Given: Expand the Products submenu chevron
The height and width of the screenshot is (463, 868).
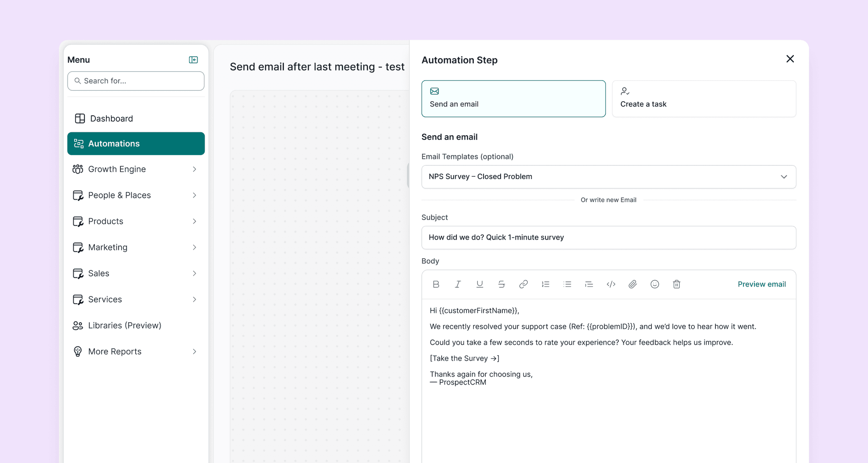Looking at the screenshot, I should pyautogui.click(x=195, y=221).
